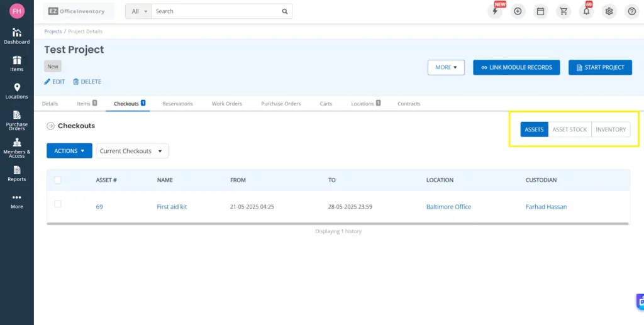Check the First aid kit row checkbox
The image size is (644, 325).
point(58,204)
